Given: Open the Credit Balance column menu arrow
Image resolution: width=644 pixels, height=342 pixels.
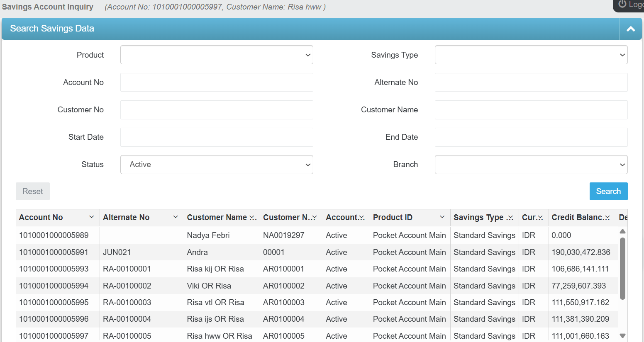Looking at the screenshot, I should (607, 217).
